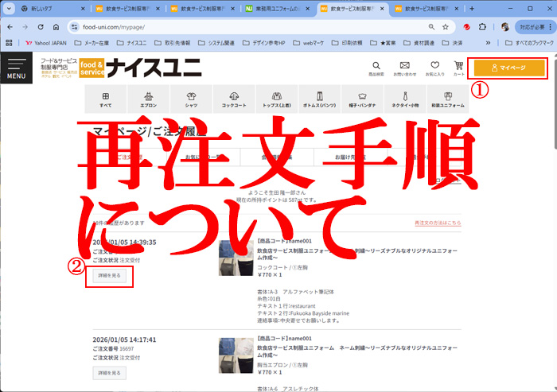Open the すべてのブックマーク folder
The height and width of the screenshot is (392, 557).
pos(529,43)
